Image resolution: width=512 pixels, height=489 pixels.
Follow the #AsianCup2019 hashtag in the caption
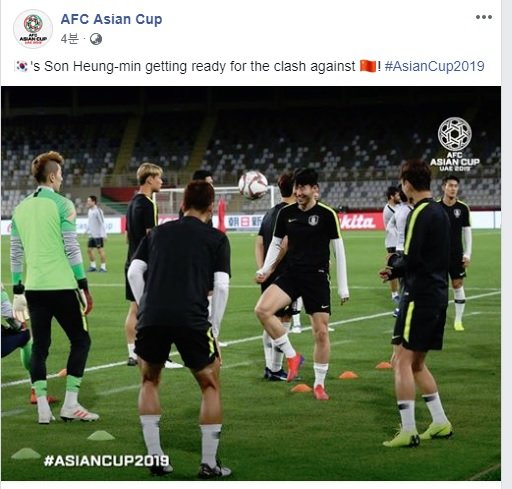click(434, 66)
